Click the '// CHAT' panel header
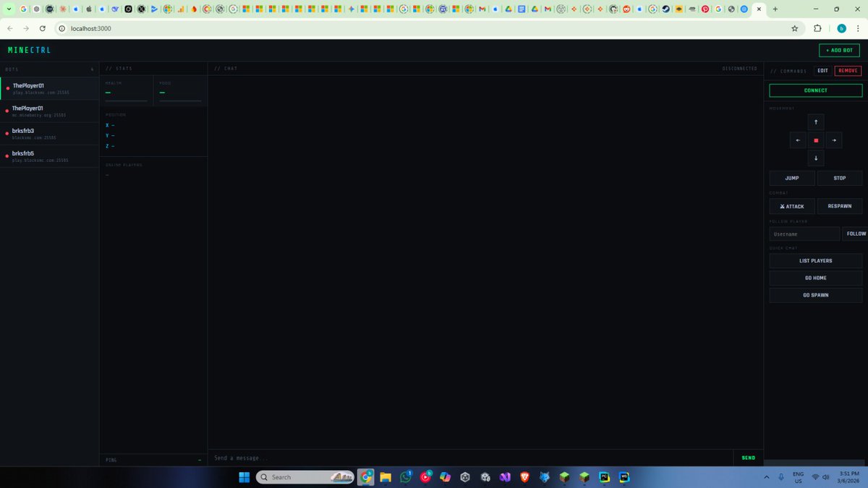 click(x=226, y=69)
